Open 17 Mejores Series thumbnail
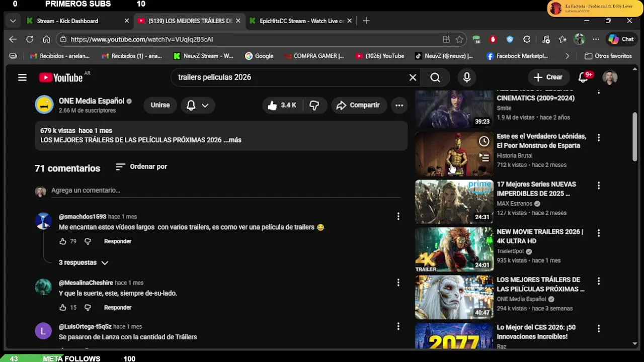This screenshot has width=644, height=362. point(454,202)
